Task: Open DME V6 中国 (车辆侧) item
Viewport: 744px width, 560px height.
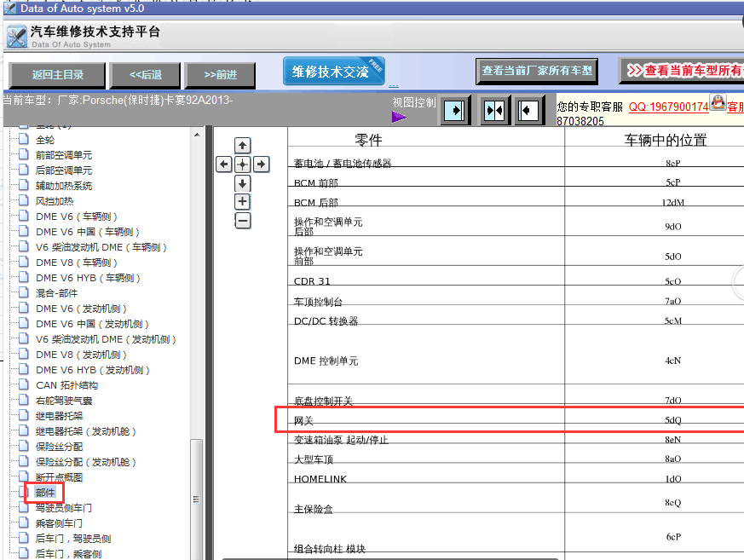Action: tap(87, 232)
